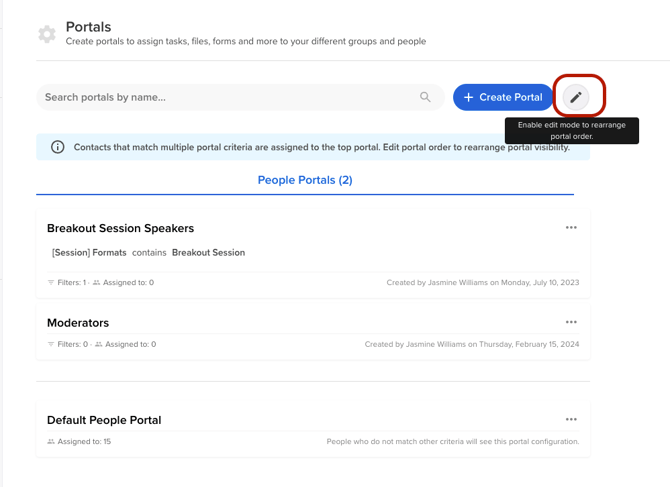This screenshot has height=487, width=670.
Task: Click the info icon in the blue banner
Action: (x=57, y=147)
